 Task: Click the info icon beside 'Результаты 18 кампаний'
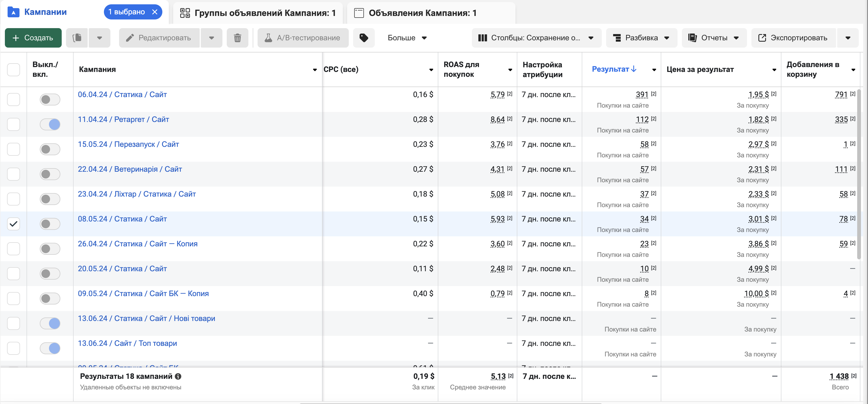pyautogui.click(x=178, y=376)
